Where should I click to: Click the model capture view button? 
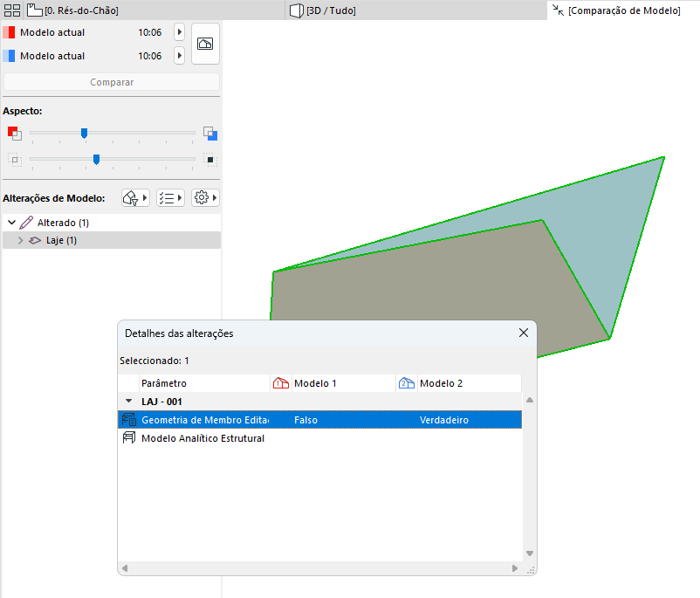click(205, 44)
